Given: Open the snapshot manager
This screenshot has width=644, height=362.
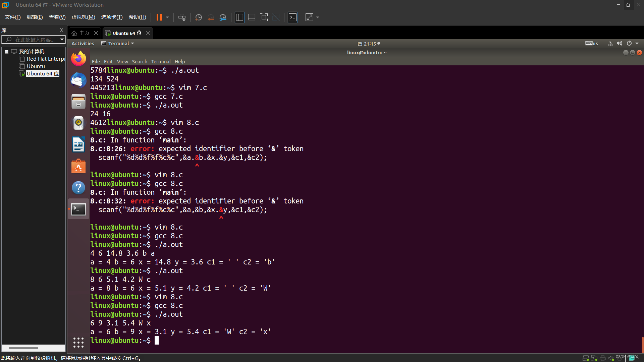Looking at the screenshot, I should 223,17.
